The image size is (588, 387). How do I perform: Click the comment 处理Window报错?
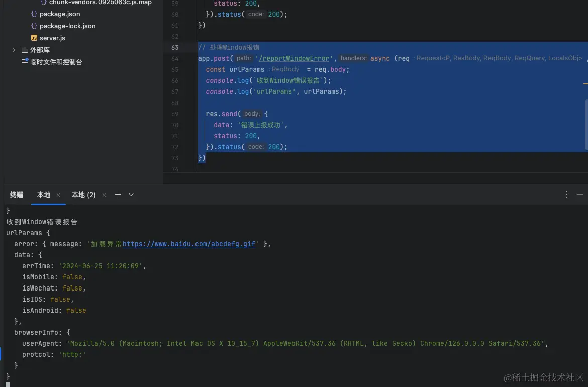[x=229, y=48]
